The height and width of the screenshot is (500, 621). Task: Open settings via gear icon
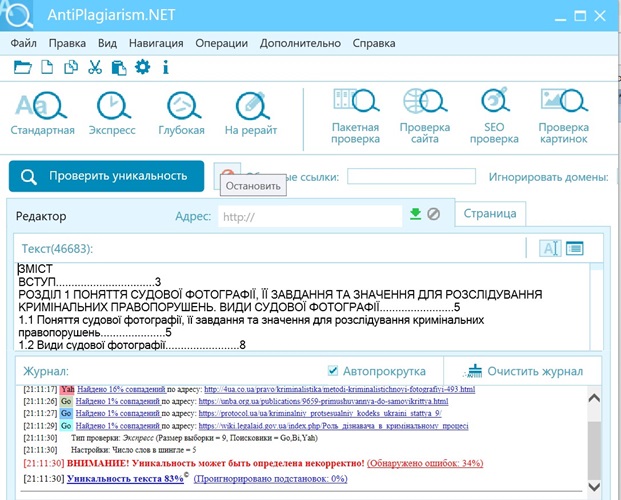pyautogui.click(x=143, y=67)
